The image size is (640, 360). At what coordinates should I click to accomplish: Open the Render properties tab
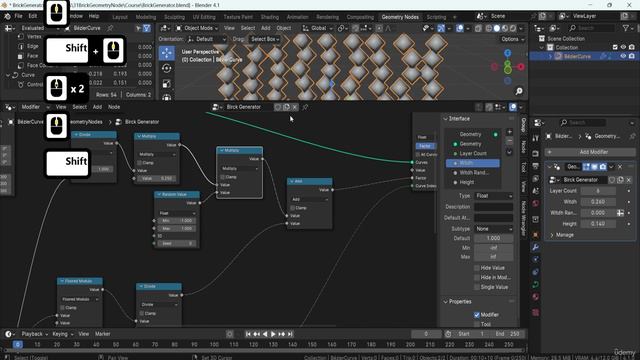pyautogui.click(x=536, y=154)
